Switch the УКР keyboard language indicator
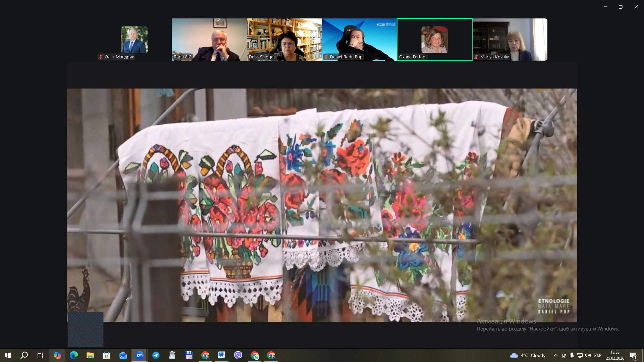This screenshot has width=644, height=362. pos(598,355)
